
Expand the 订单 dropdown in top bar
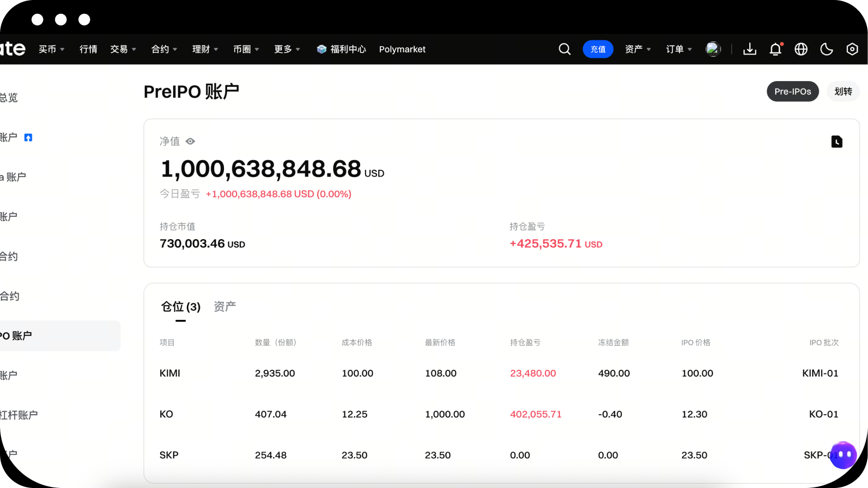679,49
